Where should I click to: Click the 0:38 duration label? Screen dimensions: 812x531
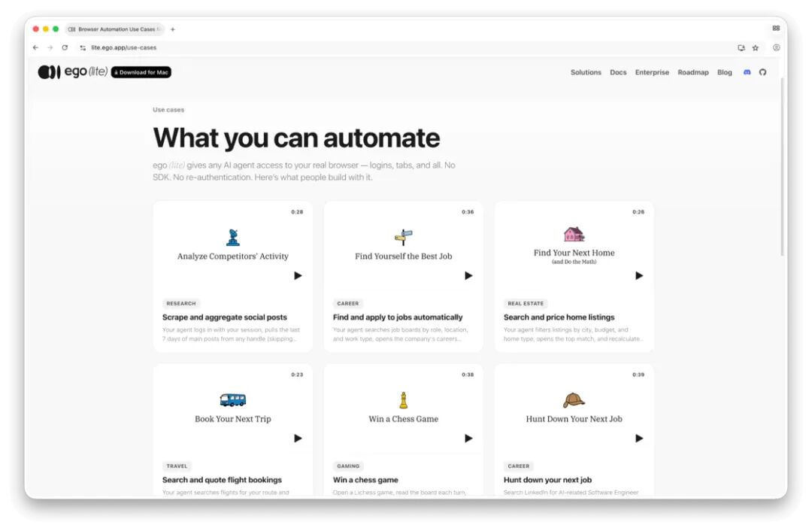tap(468, 375)
